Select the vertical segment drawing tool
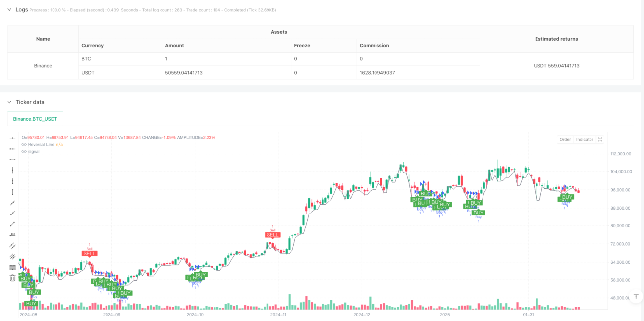 tap(12, 192)
